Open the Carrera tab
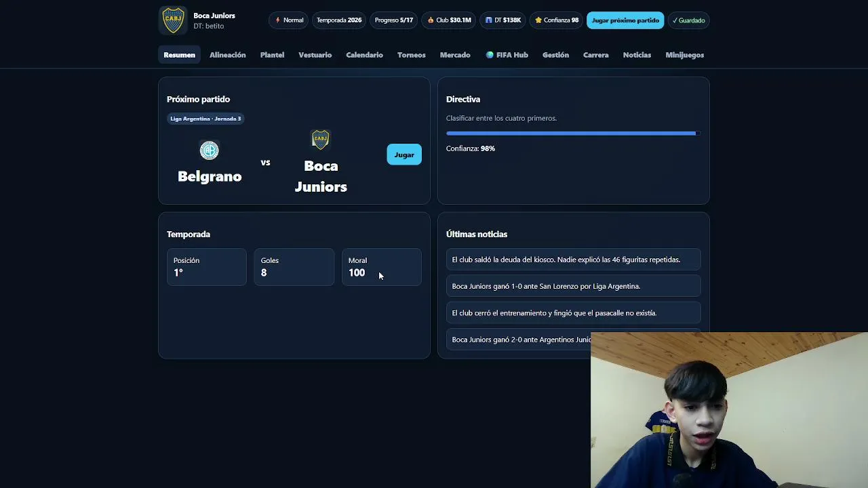 click(x=596, y=55)
